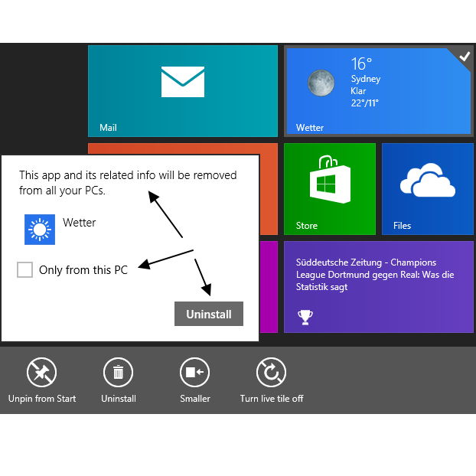Click the checkmark on the Wetter tile

click(465, 56)
